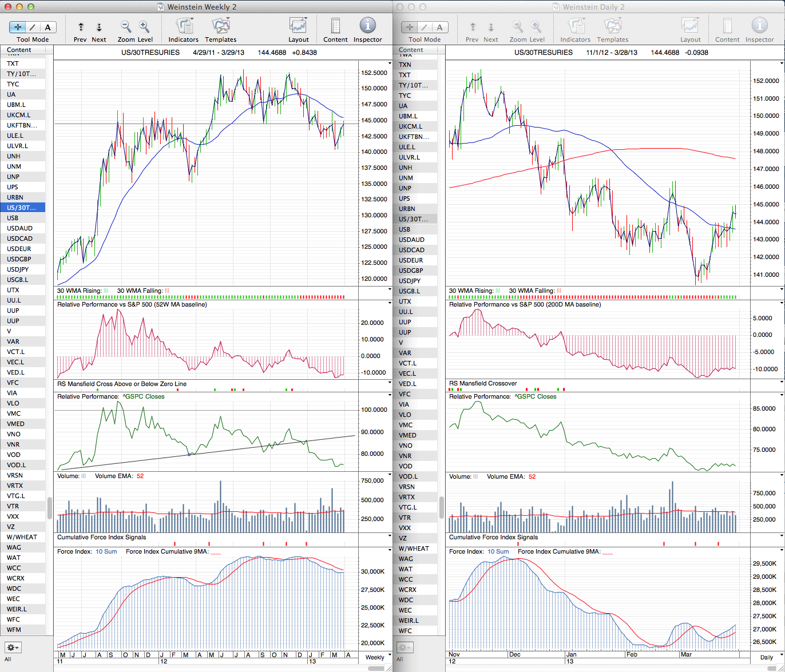Click the Weekly symbol list vertical scrollbar thumb
Image resolution: width=785 pixels, height=672 pixels.
tap(49, 507)
